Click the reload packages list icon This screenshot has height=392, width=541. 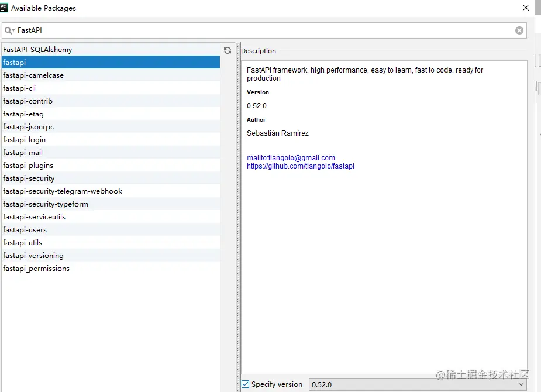click(x=228, y=50)
